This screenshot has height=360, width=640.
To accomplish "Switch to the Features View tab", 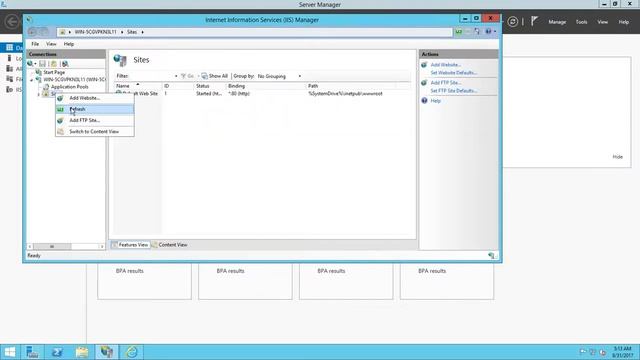I will tap(130, 245).
